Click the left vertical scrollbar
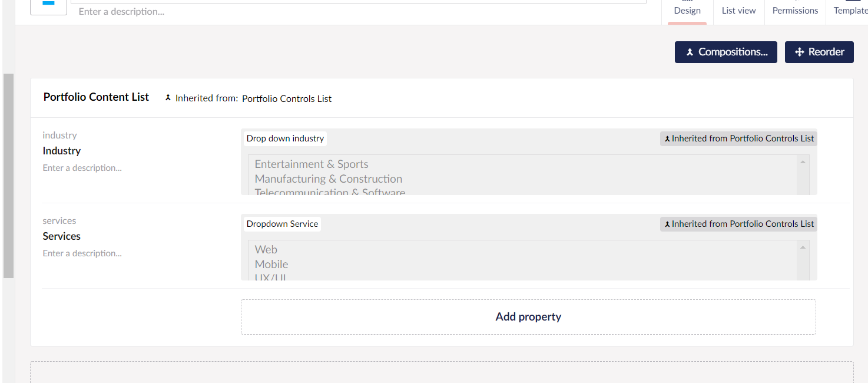This screenshot has width=868, height=383. click(8, 176)
